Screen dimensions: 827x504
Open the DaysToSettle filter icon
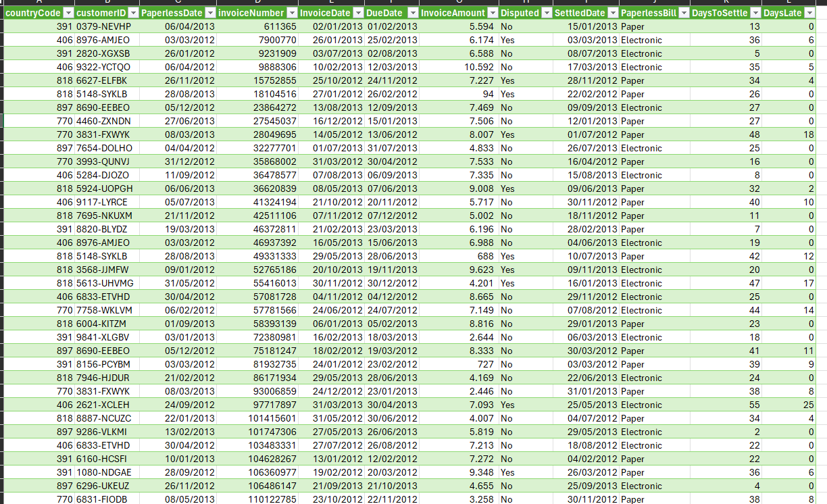[755, 12]
